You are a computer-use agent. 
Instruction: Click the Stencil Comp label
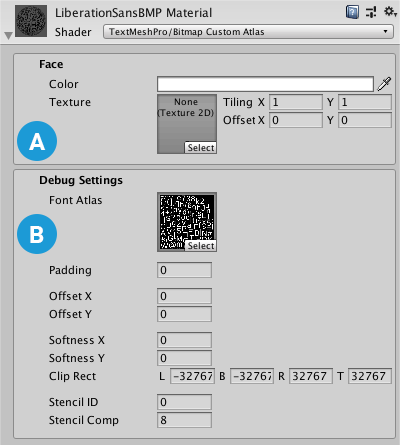click(x=84, y=420)
